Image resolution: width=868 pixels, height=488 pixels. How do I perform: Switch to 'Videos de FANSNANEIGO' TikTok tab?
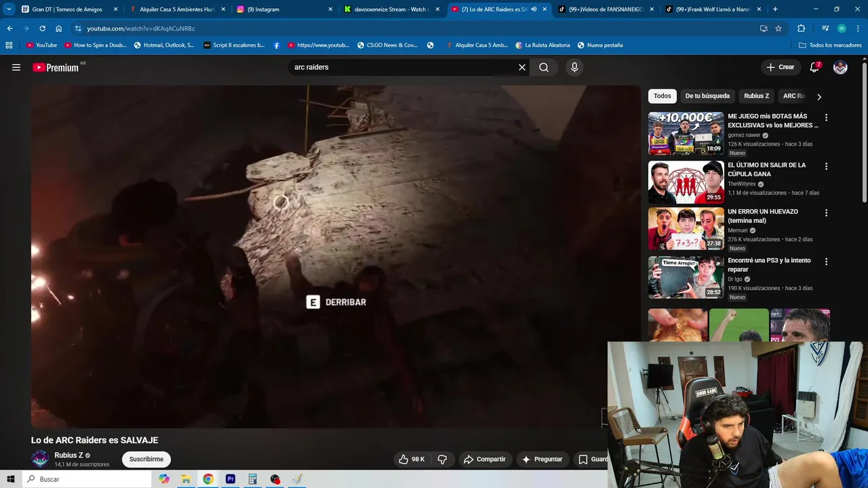[x=605, y=9]
